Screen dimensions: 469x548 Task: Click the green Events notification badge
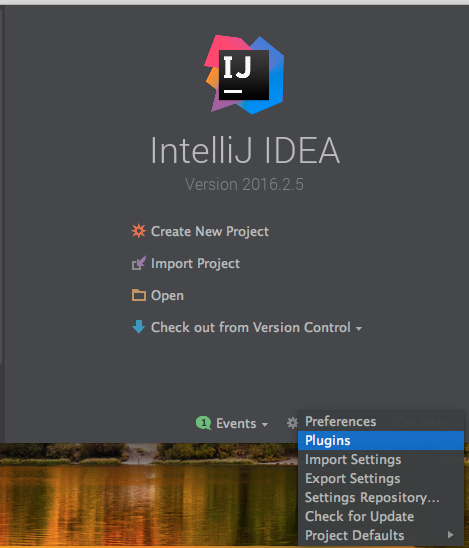click(203, 423)
